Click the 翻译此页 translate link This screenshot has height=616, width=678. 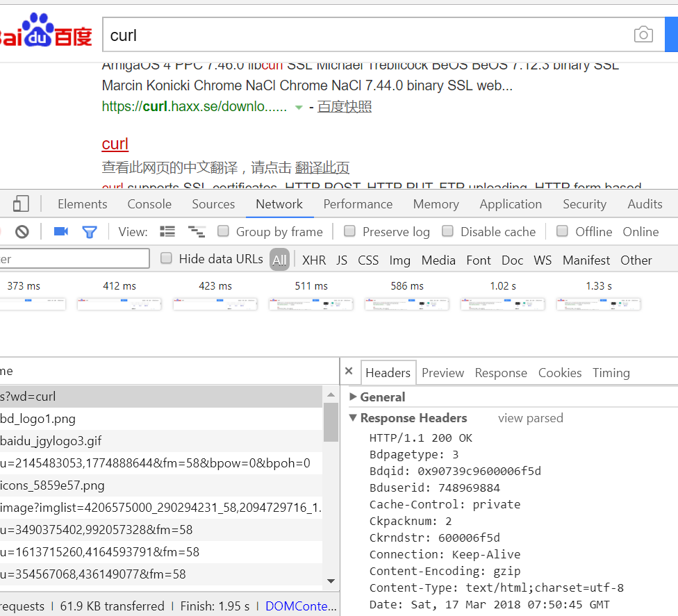point(322,167)
